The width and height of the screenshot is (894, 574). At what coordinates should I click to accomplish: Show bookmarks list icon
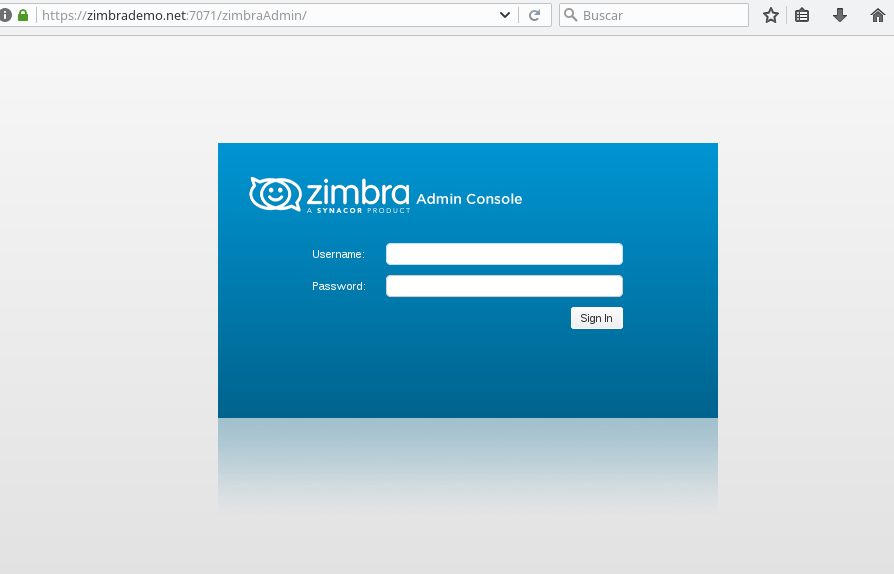[802, 15]
